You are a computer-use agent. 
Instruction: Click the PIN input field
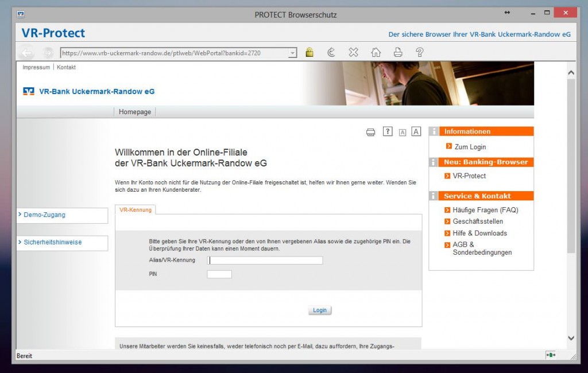(219, 274)
